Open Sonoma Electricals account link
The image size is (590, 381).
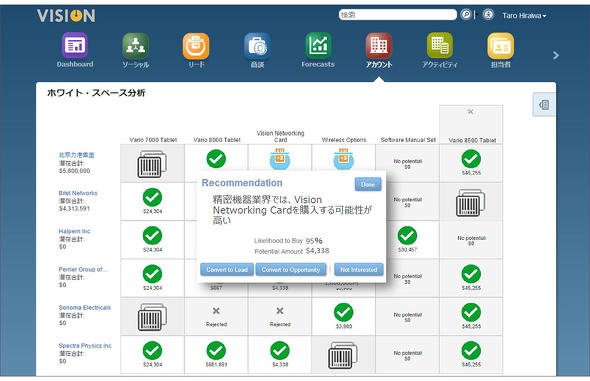tap(85, 308)
